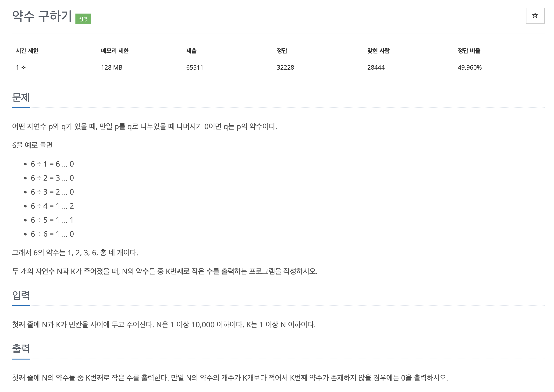554x392 pixels.
Task: Click the 정답 column header
Action: [282, 51]
